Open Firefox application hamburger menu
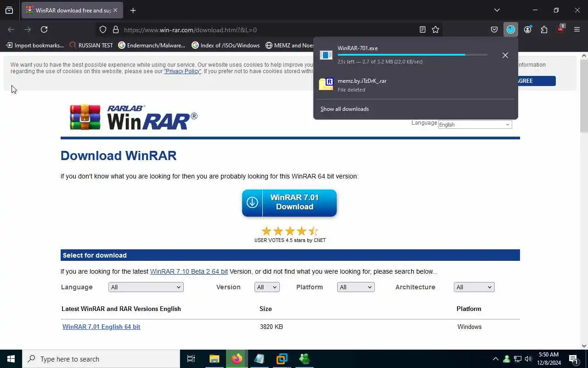Screen dimensions: 588x368 (577, 29)
